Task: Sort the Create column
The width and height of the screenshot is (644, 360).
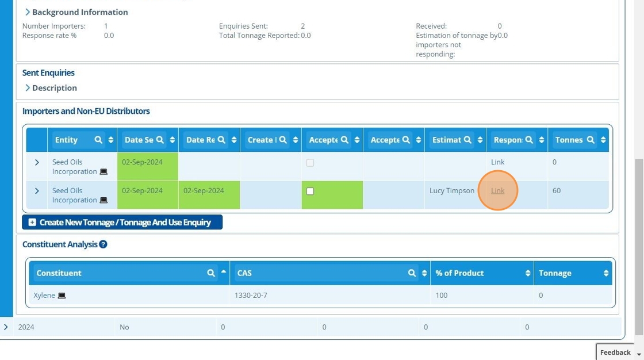Action: pyautogui.click(x=296, y=140)
